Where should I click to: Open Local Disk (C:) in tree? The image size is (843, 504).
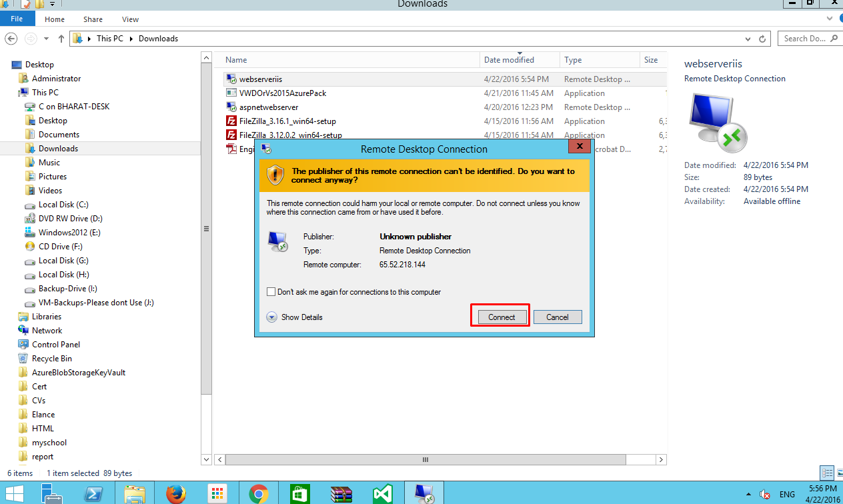63,205
